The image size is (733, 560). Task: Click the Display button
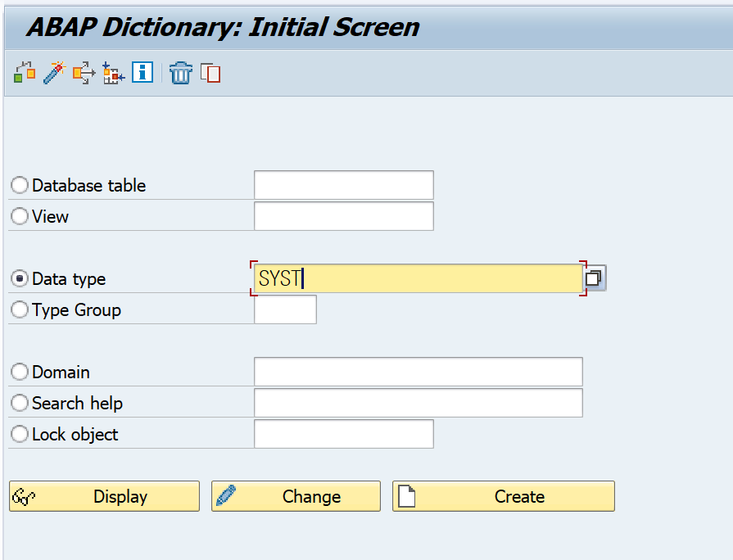click(104, 496)
